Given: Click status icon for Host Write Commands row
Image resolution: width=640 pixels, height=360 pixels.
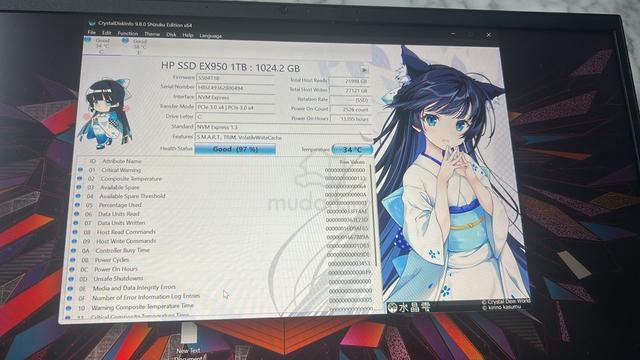Looking at the screenshot, I should 73,241.
